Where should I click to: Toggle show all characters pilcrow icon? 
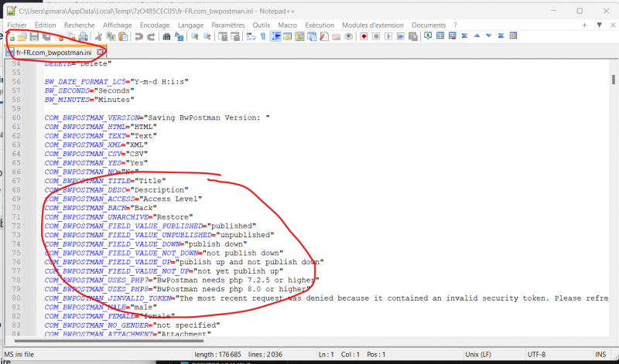[262, 36]
